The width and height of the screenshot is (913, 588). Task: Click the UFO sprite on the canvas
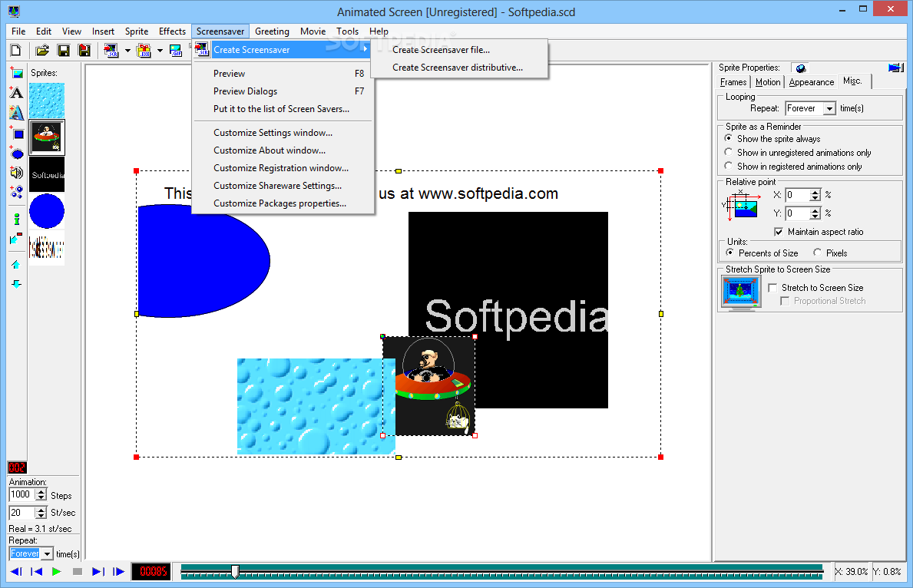pos(429,385)
